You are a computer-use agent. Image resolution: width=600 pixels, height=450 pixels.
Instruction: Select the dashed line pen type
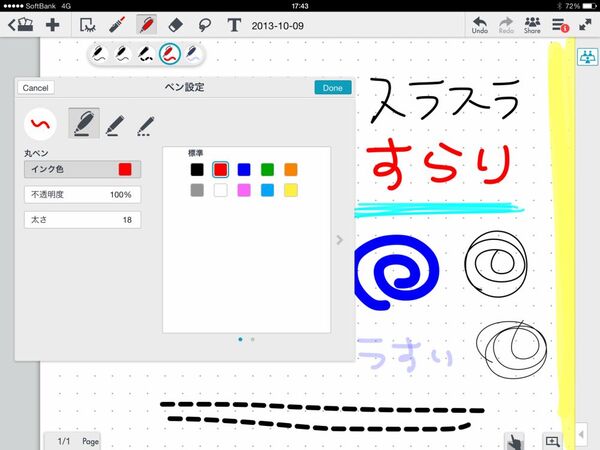(146, 126)
